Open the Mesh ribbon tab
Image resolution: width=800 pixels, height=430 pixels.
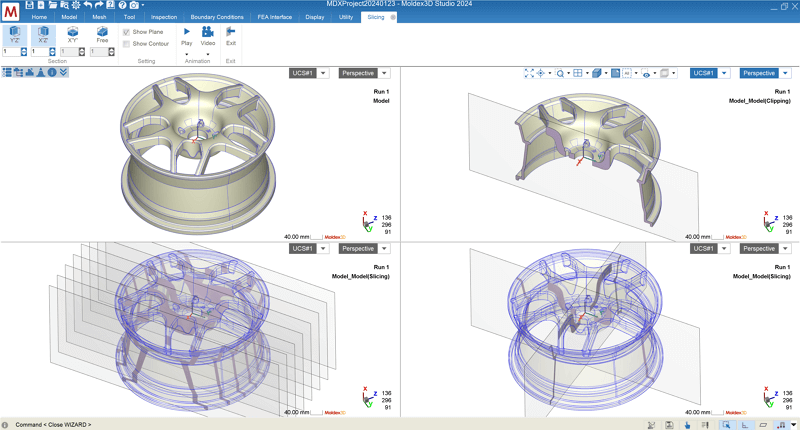click(99, 17)
